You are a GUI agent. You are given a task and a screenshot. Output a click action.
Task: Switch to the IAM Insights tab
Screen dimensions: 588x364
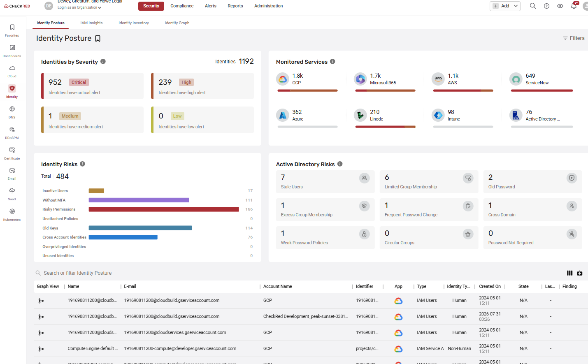tap(91, 23)
